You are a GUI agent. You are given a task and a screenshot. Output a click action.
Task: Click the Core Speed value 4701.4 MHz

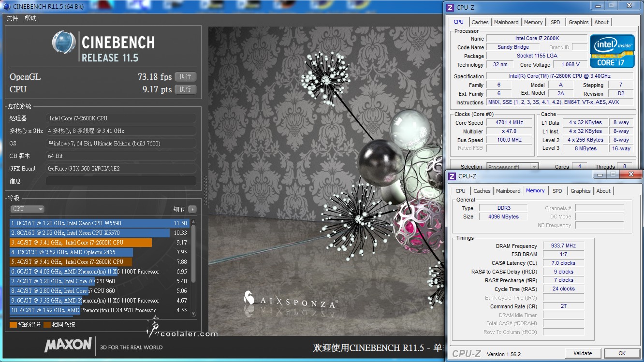pyautogui.click(x=509, y=123)
